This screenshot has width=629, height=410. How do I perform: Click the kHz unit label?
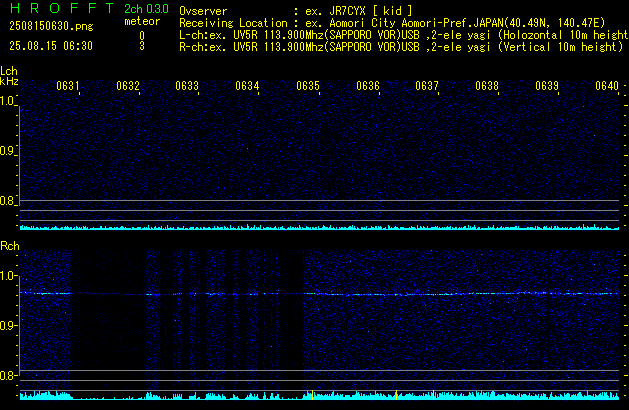(9, 81)
